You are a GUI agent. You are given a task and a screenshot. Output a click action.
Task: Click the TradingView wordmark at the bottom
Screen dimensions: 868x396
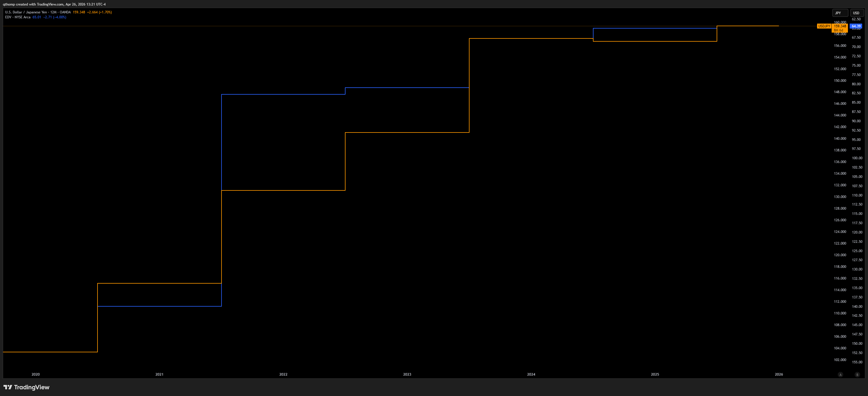point(32,387)
